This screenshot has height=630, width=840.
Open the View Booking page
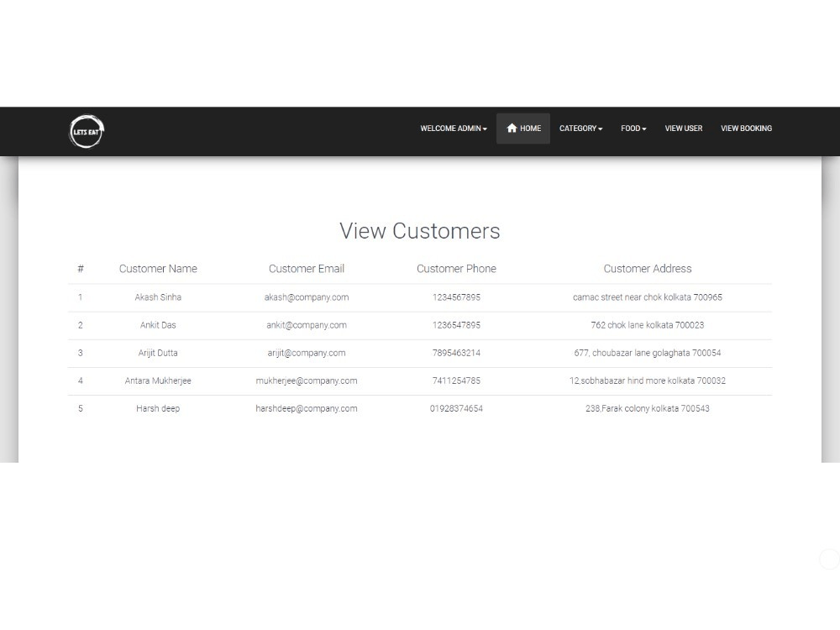click(x=746, y=129)
